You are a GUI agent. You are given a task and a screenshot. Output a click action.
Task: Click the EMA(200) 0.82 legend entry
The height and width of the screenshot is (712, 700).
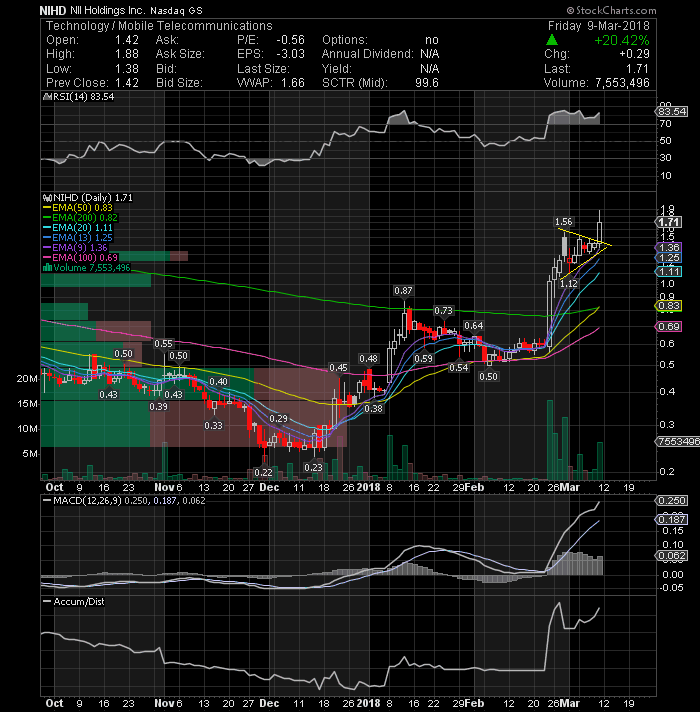pos(80,218)
